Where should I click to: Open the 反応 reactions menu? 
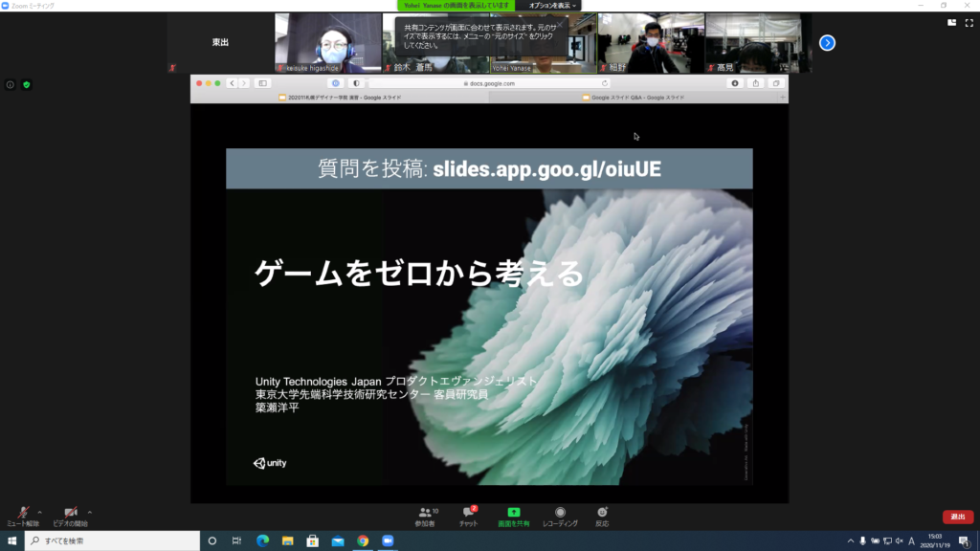coord(602,517)
